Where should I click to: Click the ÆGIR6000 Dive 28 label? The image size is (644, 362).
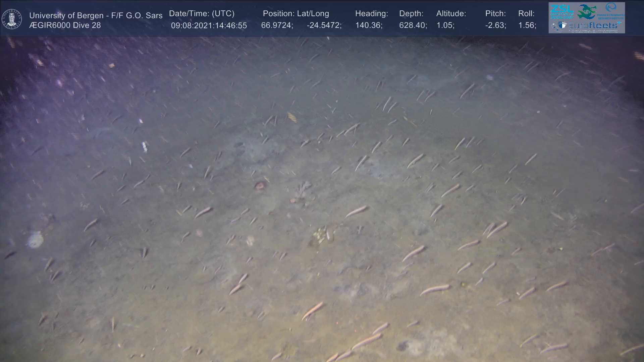pos(65,25)
